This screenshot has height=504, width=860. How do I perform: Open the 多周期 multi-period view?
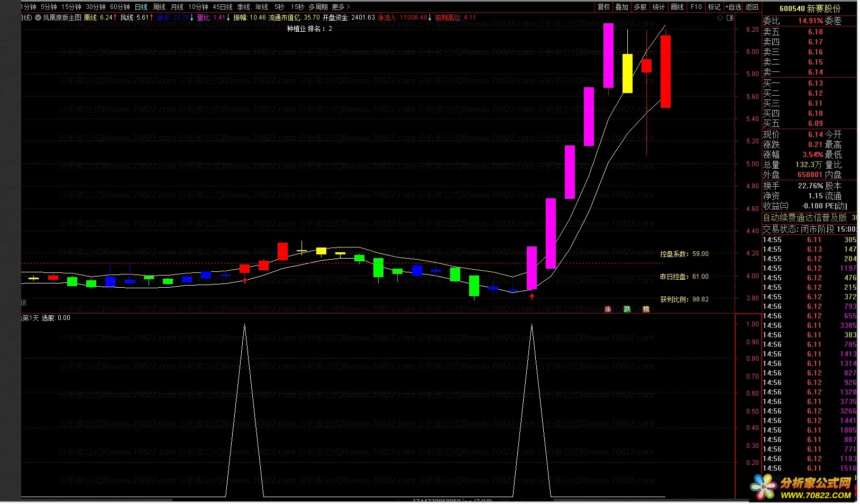click(x=318, y=7)
